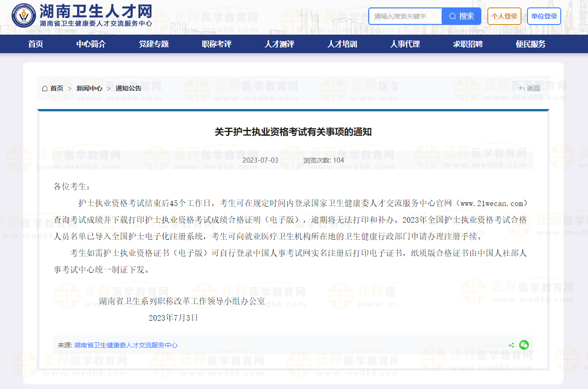Open 人才培训 from the navigation bar

[x=342, y=44]
